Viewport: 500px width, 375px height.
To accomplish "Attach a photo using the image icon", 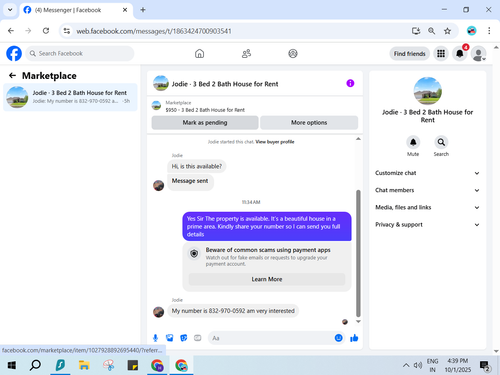I will [170, 338].
